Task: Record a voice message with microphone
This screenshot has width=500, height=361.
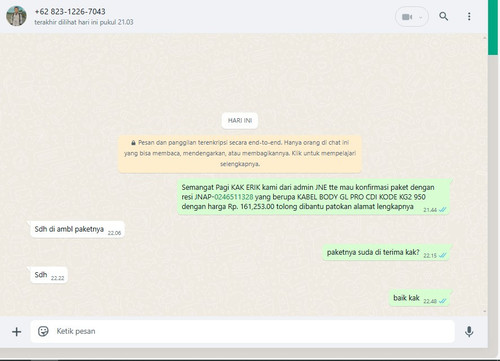Action: tap(469, 331)
